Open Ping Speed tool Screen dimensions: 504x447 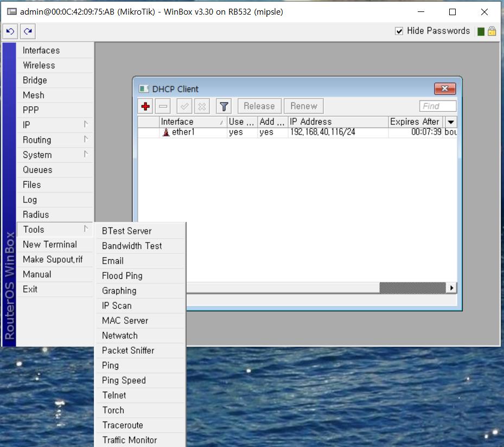tap(141, 380)
